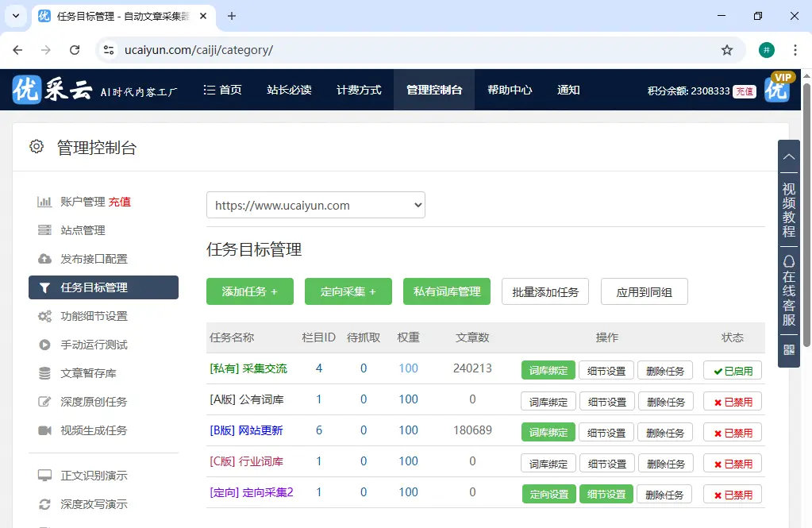Select the 手动运行测试 play icon in sidebar
This screenshot has height=528, width=812.
(45, 344)
